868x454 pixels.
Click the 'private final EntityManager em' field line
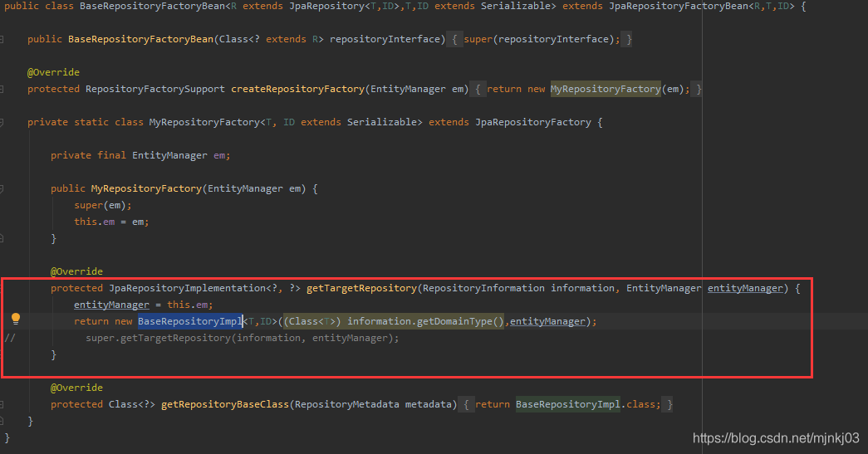pos(140,155)
